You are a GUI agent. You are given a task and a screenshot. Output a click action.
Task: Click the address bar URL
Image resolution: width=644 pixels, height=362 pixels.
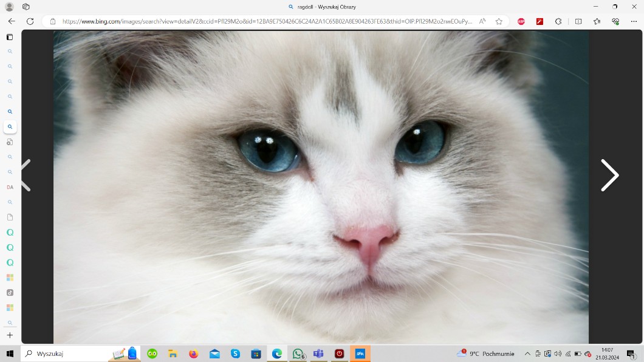267,21
